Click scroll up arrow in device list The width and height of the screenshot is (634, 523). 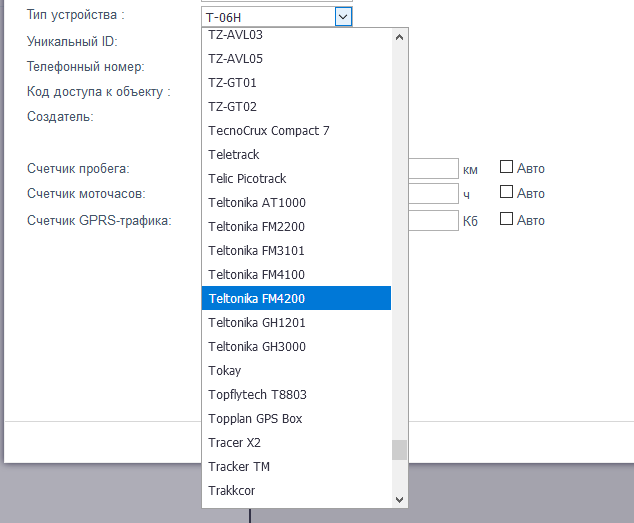click(400, 37)
